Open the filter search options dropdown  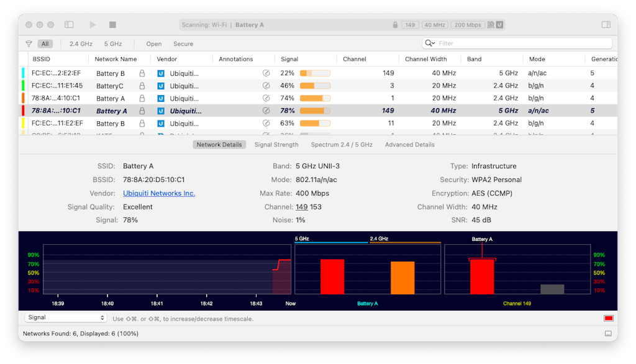[430, 43]
